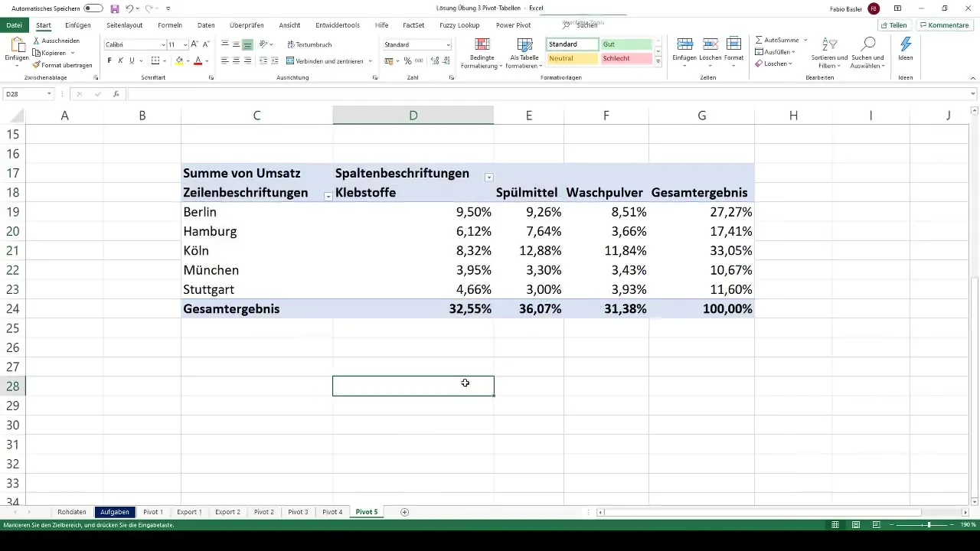
Task: Apply the Schlecht cell style
Action: (x=626, y=58)
